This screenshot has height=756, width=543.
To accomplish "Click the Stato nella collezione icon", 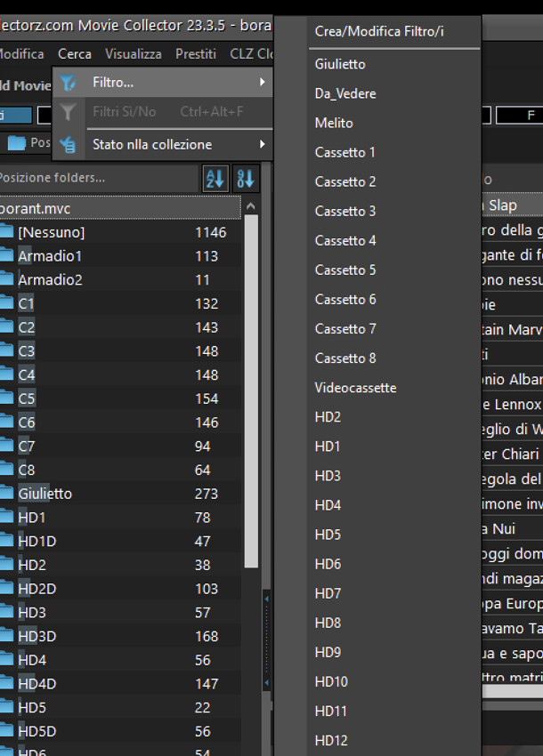I will 68,144.
